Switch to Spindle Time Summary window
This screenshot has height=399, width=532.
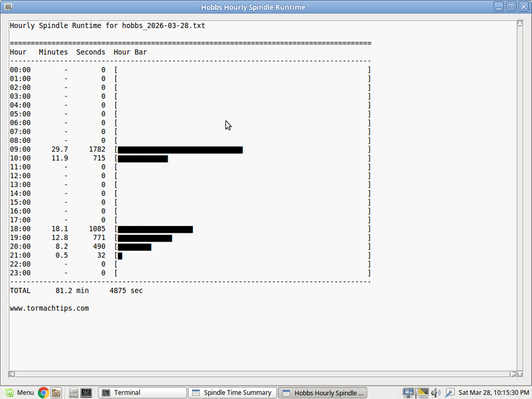click(231, 392)
